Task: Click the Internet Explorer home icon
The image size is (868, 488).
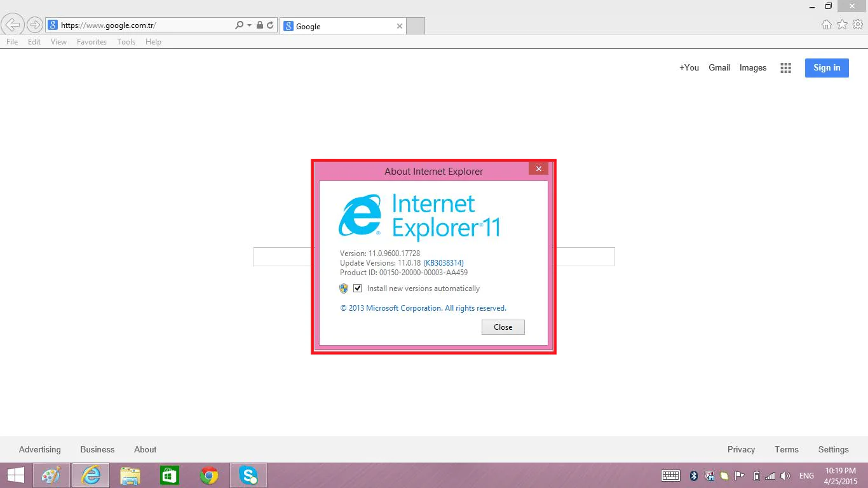Action: 827,24
